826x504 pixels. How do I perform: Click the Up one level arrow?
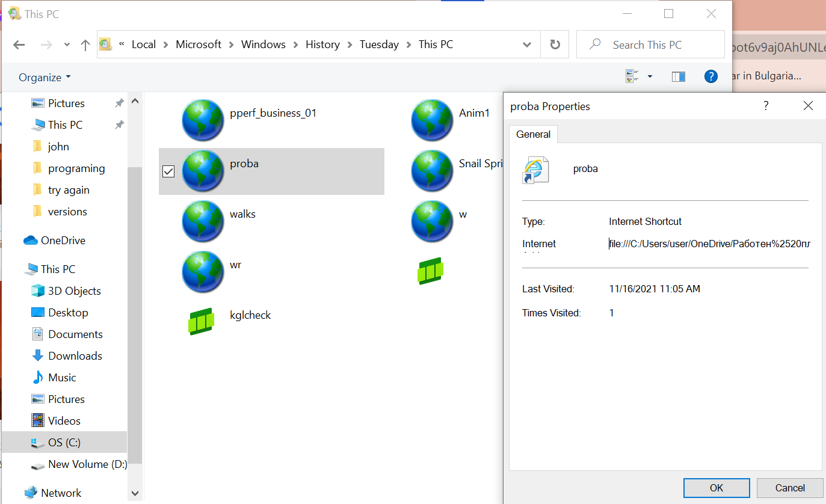click(x=85, y=45)
